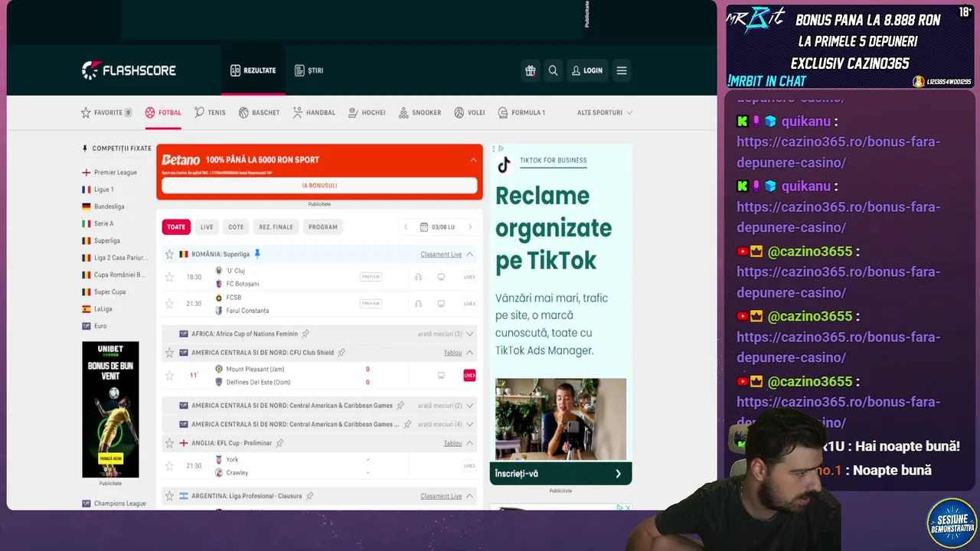980x551 pixels.
Task: Click the LIVE badge for FCSB match
Action: (x=469, y=304)
